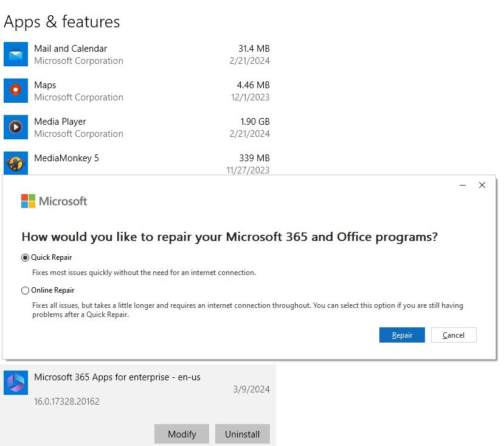Select Media Player in the app list
The width and height of the screenshot is (504, 446).
[x=138, y=127]
